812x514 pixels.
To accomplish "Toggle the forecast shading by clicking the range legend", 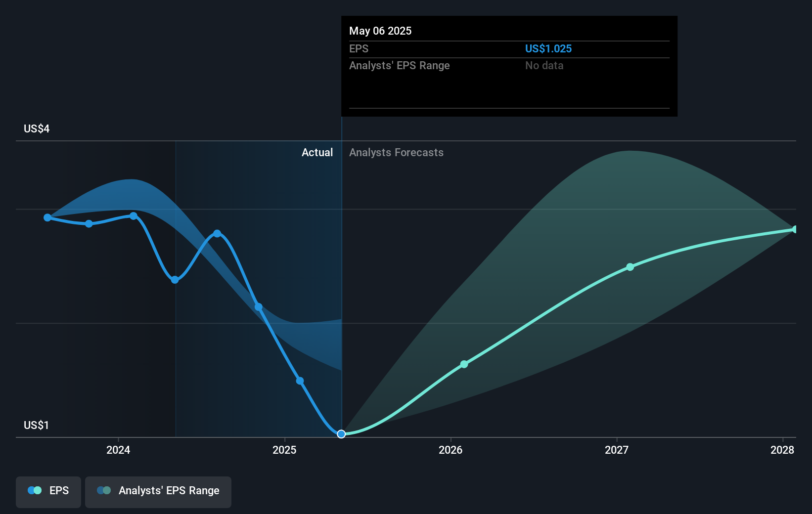I will pyautogui.click(x=158, y=492).
